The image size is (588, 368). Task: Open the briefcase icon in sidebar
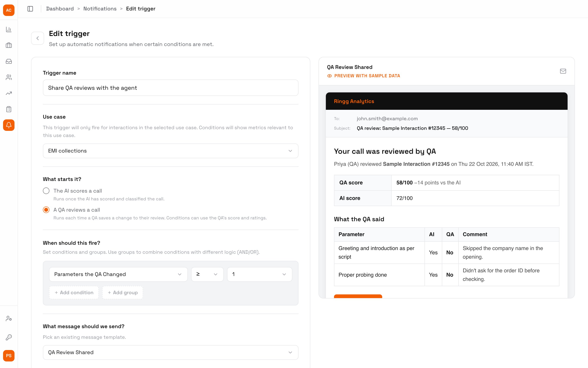click(9, 45)
